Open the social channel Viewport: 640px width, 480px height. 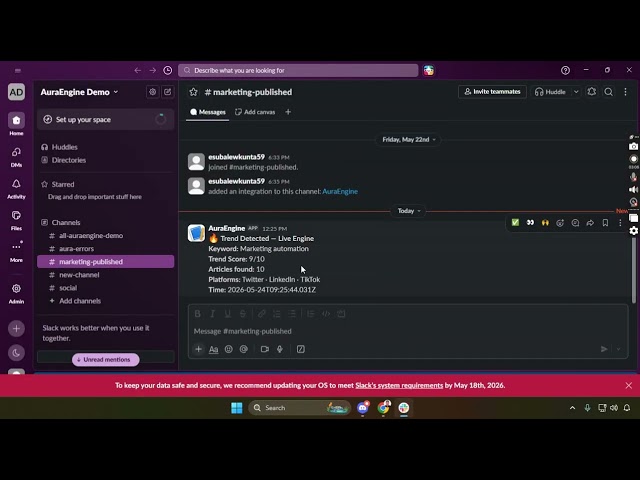click(106, 288)
